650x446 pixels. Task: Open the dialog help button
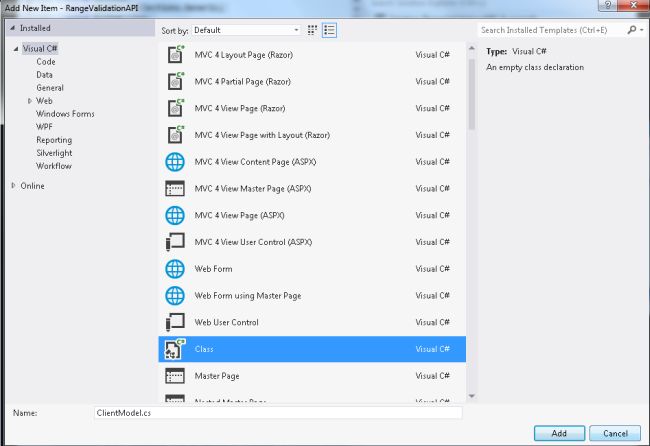pos(608,5)
